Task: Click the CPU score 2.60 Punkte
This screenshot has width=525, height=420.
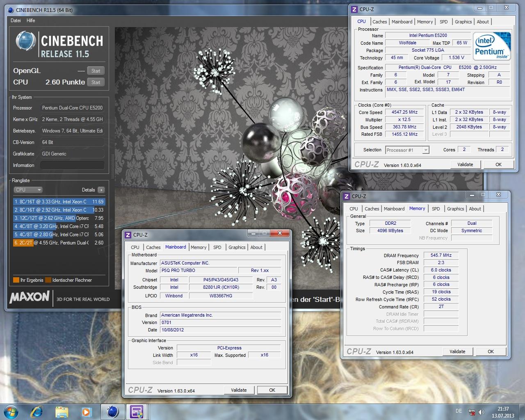Action: pyautogui.click(x=65, y=82)
